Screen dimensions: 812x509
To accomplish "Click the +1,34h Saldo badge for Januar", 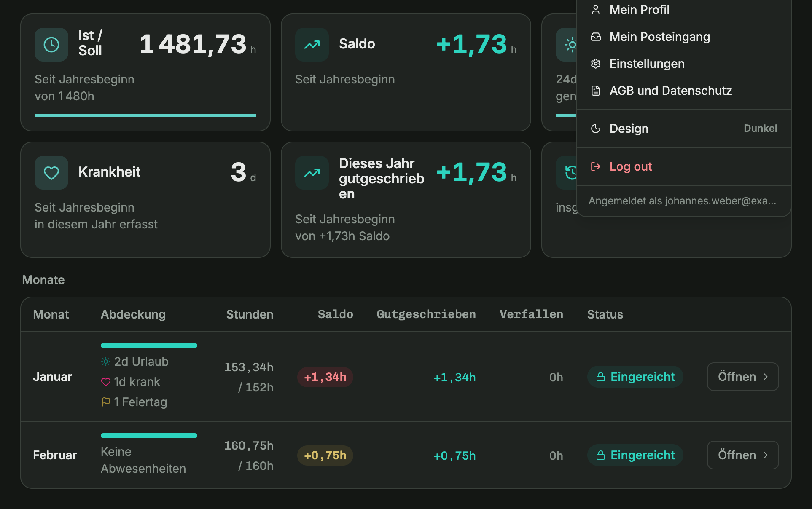I will (x=325, y=377).
